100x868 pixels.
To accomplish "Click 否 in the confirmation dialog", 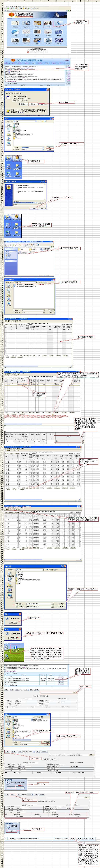I will point(20,787).
